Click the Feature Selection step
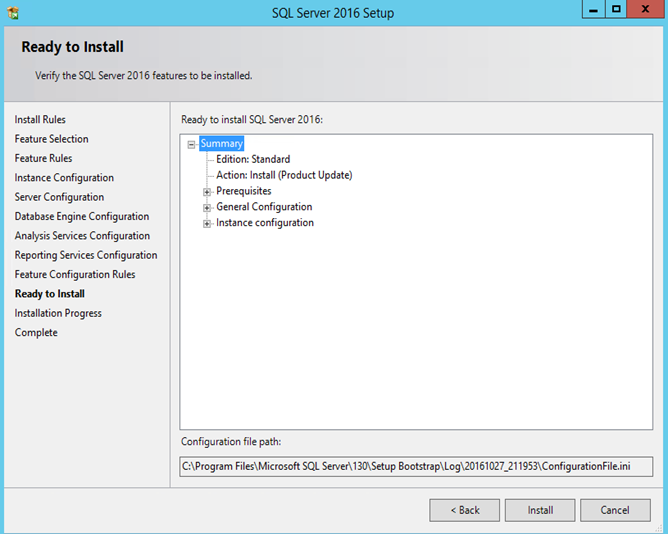Image resolution: width=668 pixels, height=534 pixels. [x=52, y=139]
